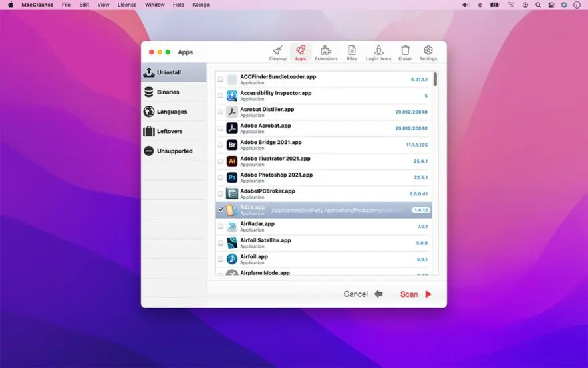The height and width of the screenshot is (368, 588).
Task: Open the Cleanup toolbar section
Action: pos(277,53)
